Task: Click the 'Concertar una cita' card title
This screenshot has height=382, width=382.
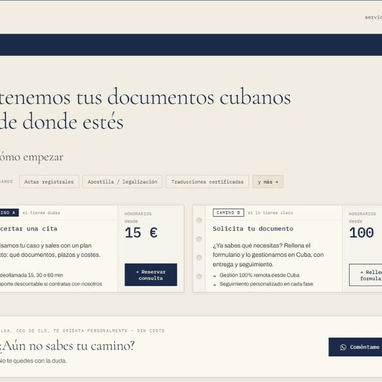Action: (29, 229)
